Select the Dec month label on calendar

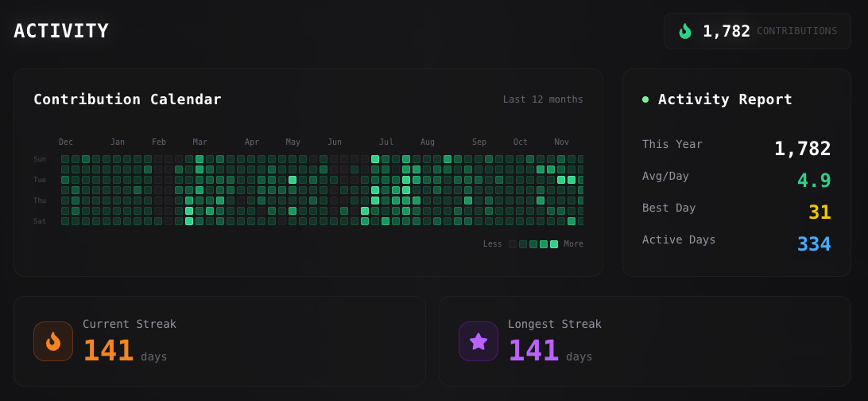66,142
